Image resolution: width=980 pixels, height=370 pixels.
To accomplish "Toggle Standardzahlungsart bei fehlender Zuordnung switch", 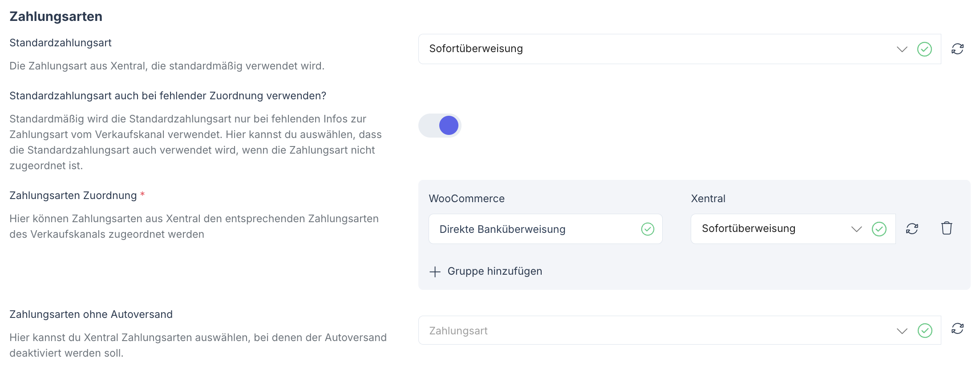I will [x=440, y=126].
